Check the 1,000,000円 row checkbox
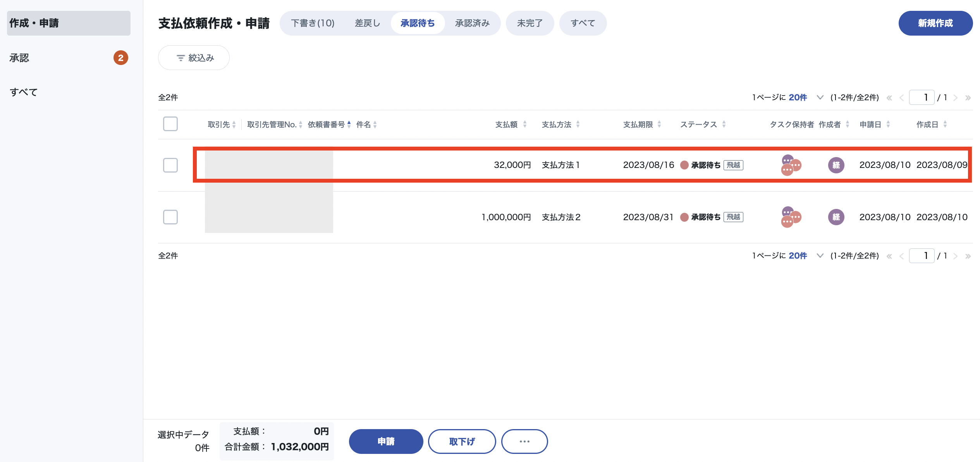980x462 pixels. pyautogui.click(x=170, y=217)
